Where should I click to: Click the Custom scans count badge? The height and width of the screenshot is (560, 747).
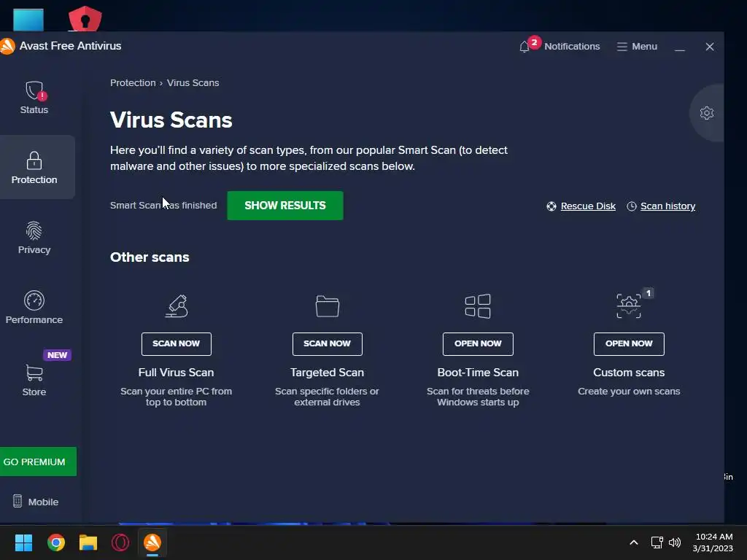pyautogui.click(x=648, y=293)
